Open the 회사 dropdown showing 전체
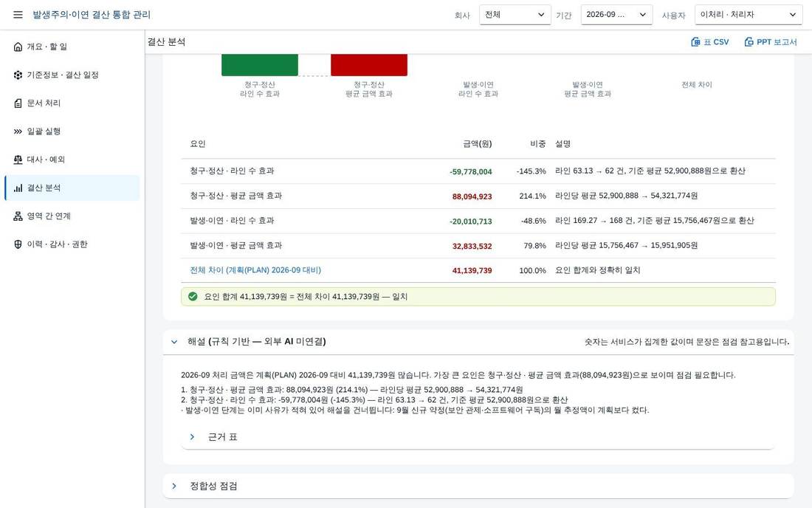The height and width of the screenshot is (508, 812). point(515,15)
